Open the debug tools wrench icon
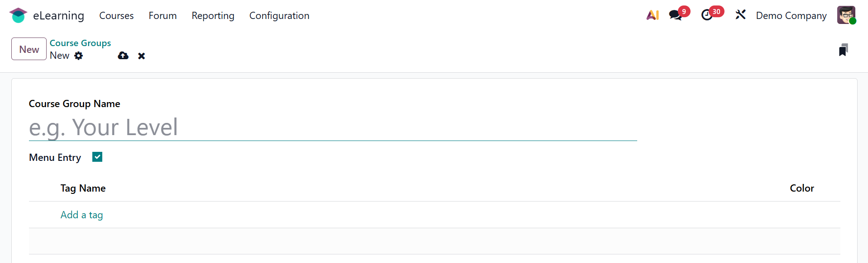The height and width of the screenshot is (263, 868). [x=740, y=15]
